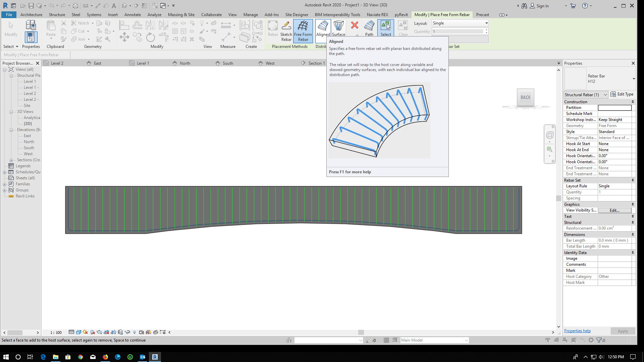Open the Annotate ribbon tab
Image resolution: width=644 pixels, height=362 pixels.
pyautogui.click(x=132, y=14)
